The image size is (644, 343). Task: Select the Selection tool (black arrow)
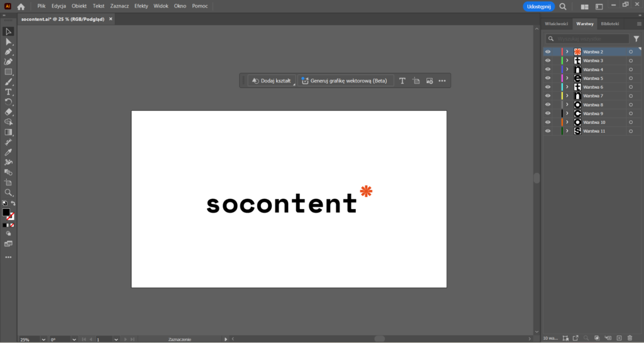8,31
